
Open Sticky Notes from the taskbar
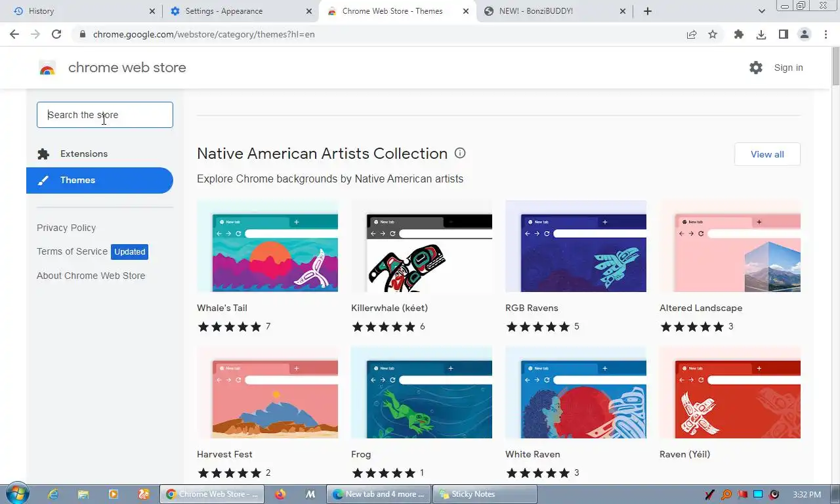click(484, 494)
